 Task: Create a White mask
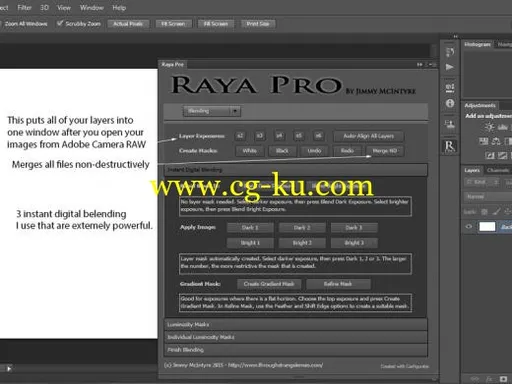tap(250, 151)
